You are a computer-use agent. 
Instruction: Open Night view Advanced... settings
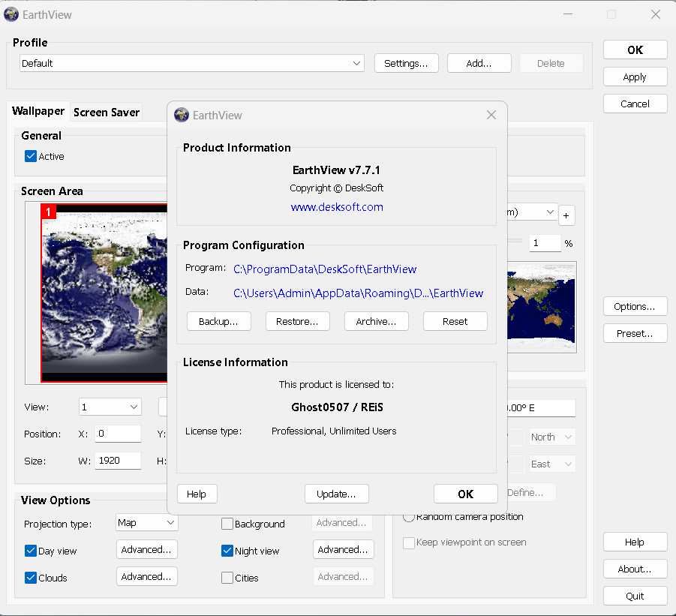[343, 550]
